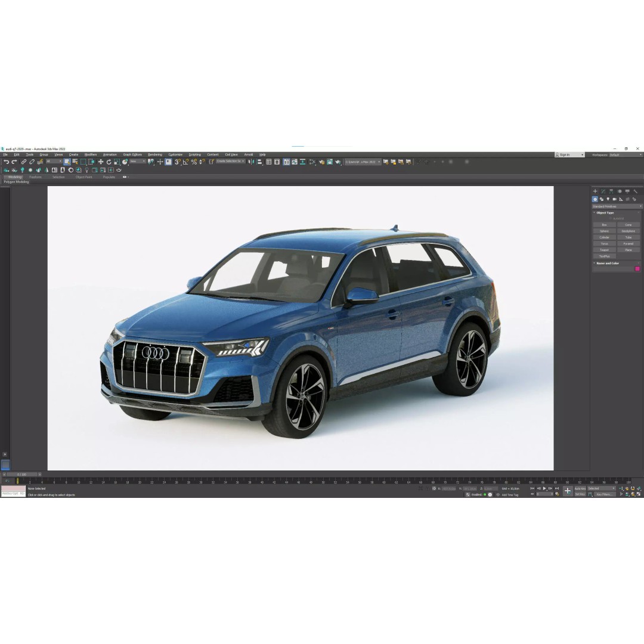This screenshot has height=644, width=644.
Task: Open the Standard Primitives dropdown
Action: (x=617, y=206)
